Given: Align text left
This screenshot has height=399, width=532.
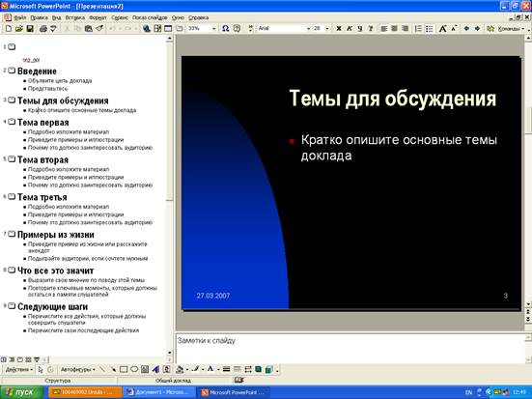Looking at the screenshot, I should [383, 29].
